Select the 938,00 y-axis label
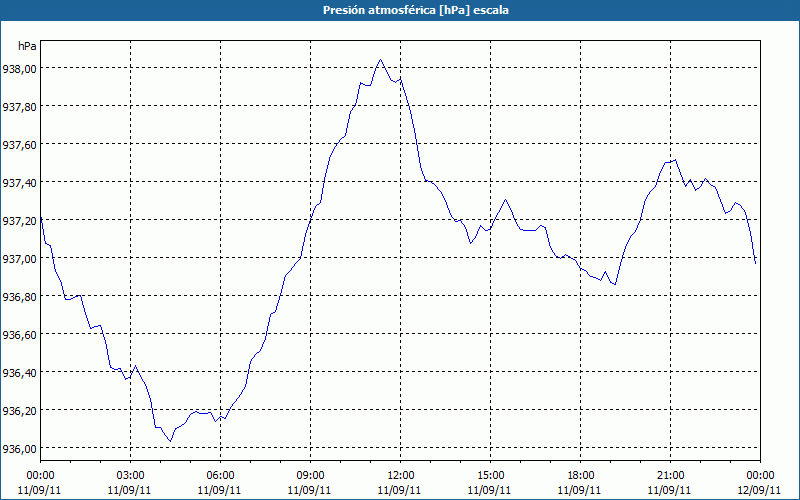The height and width of the screenshot is (500, 800). [x=19, y=68]
